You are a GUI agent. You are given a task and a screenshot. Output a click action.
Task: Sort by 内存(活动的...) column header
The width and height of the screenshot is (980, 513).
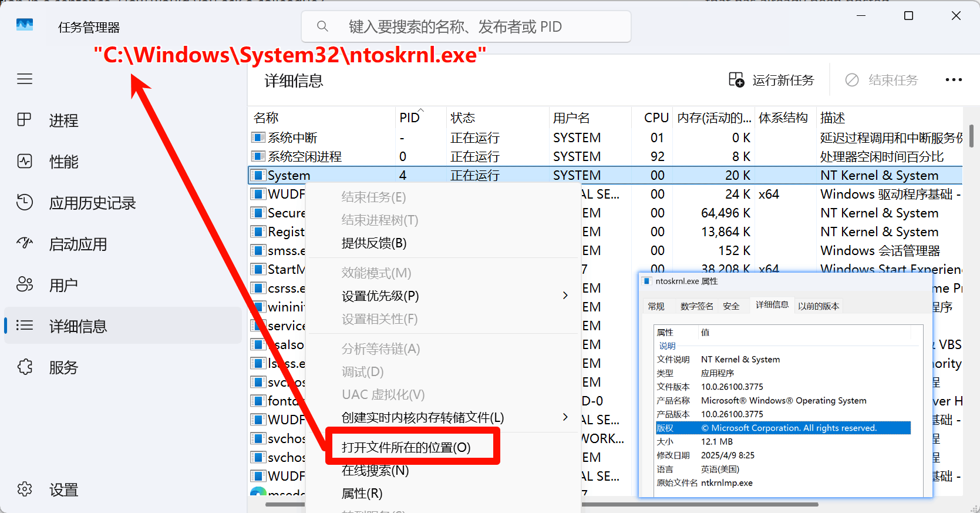[714, 118]
